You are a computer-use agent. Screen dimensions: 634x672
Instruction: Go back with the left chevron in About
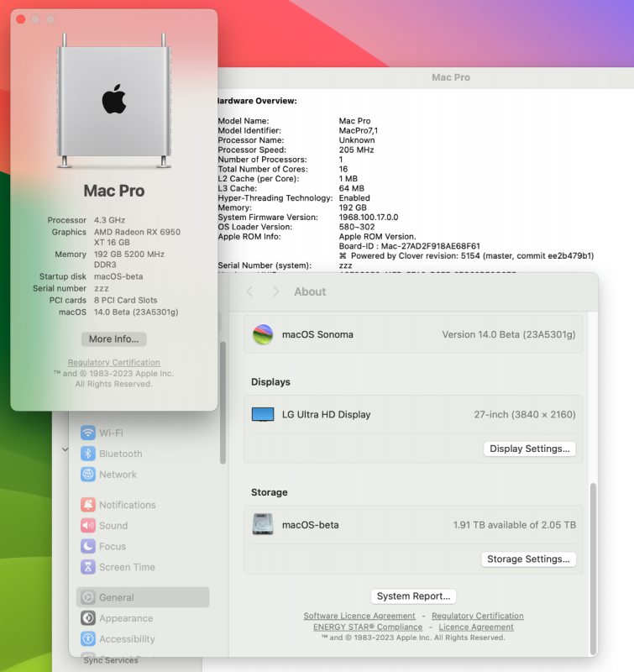click(249, 291)
